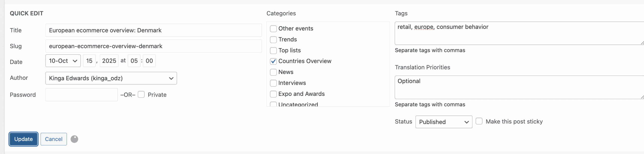Expand the Author dropdown for Kinga Edwards
644x154 pixels.
coord(111,78)
